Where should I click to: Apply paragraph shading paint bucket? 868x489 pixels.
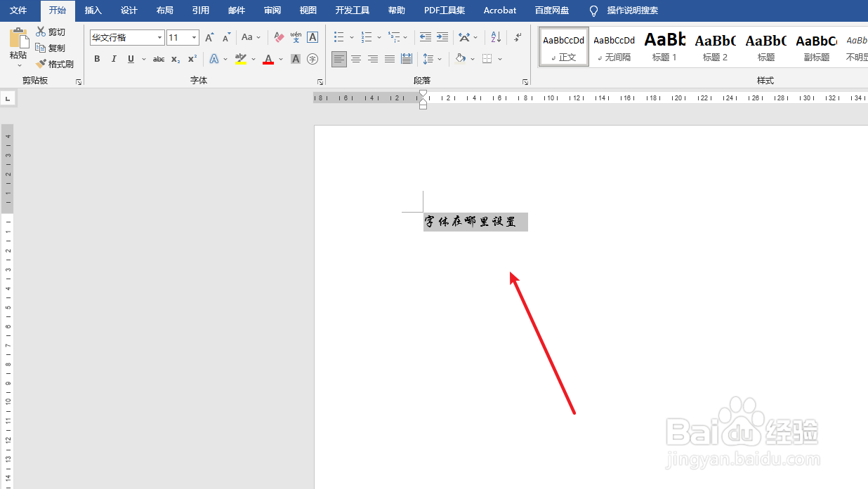tap(460, 59)
